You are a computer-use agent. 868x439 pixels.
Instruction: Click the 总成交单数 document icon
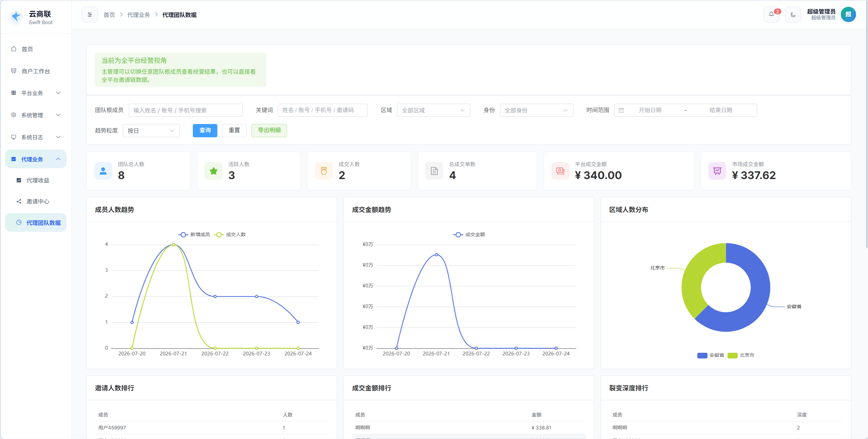click(x=434, y=171)
